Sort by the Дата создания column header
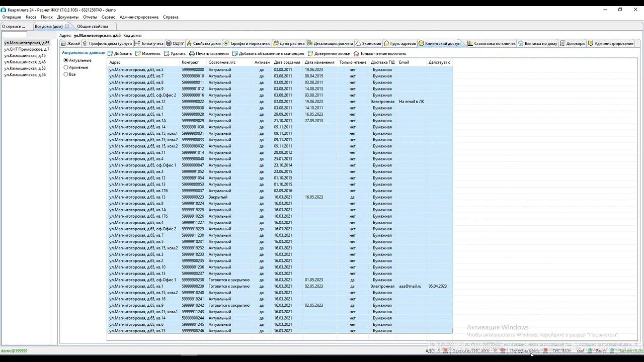The image size is (644, 362). click(x=287, y=62)
